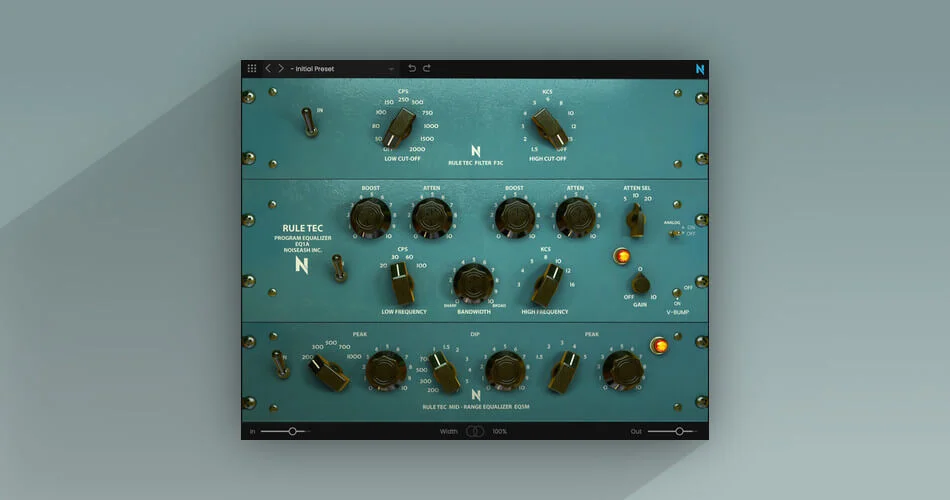Screen dimensions: 950x500
Task: Flip the mid-range equalizer IN toggle
Action: pyautogui.click(x=279, y=364)
